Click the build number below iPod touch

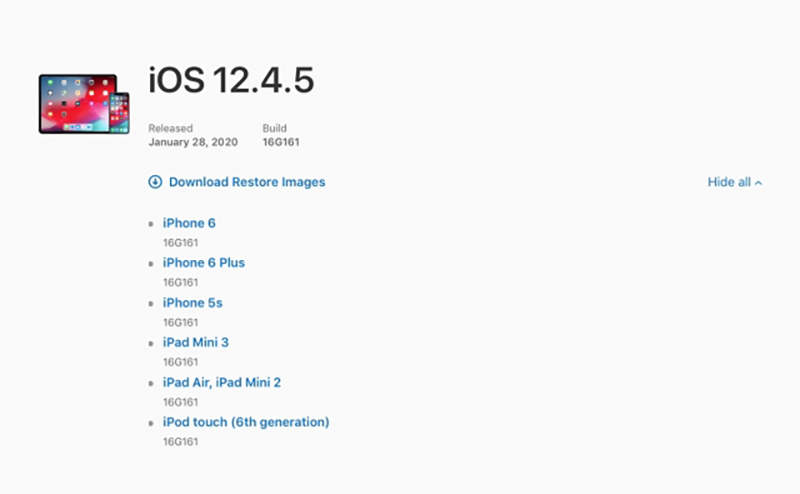180,441
